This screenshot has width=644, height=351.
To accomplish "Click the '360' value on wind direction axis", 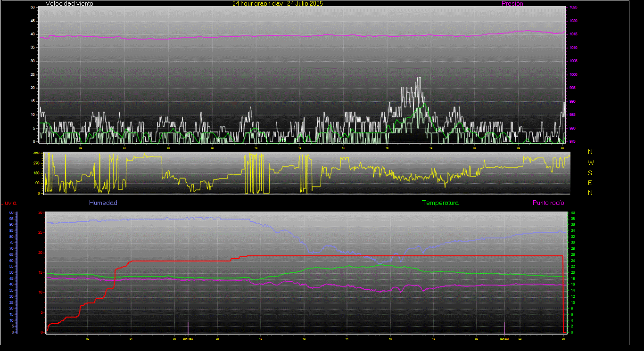I will click(37, 153).
